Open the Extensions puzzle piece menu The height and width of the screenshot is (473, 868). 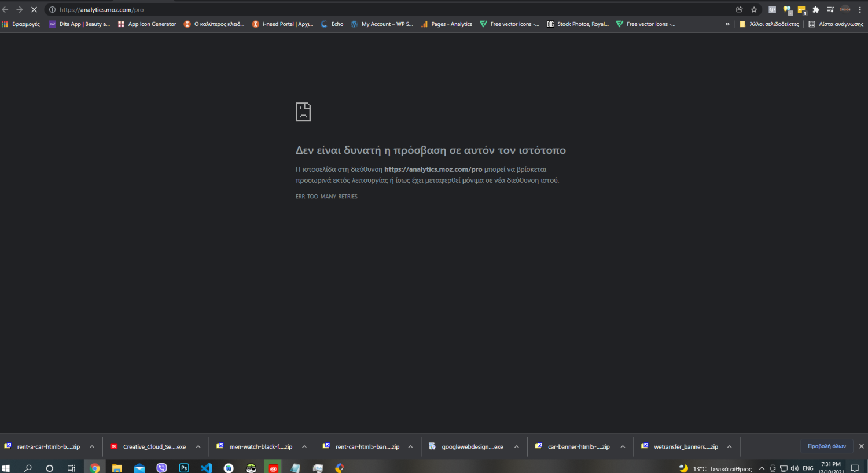(x=816, y=9)
